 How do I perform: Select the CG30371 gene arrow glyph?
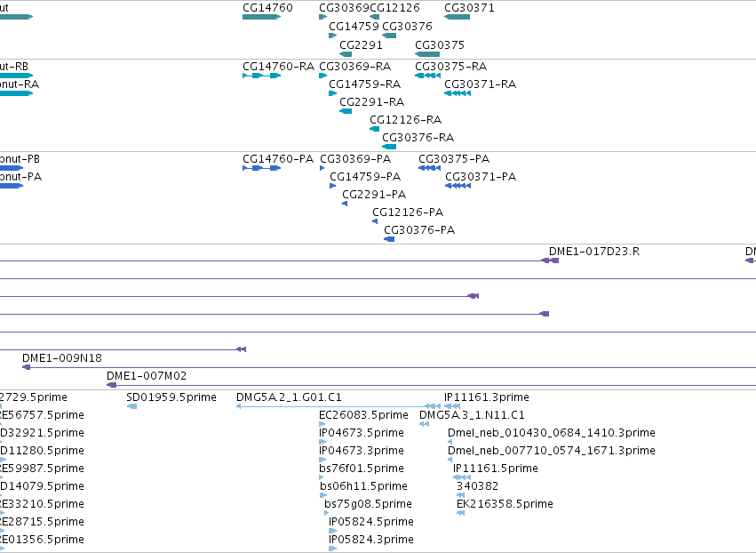pos(458,17)
